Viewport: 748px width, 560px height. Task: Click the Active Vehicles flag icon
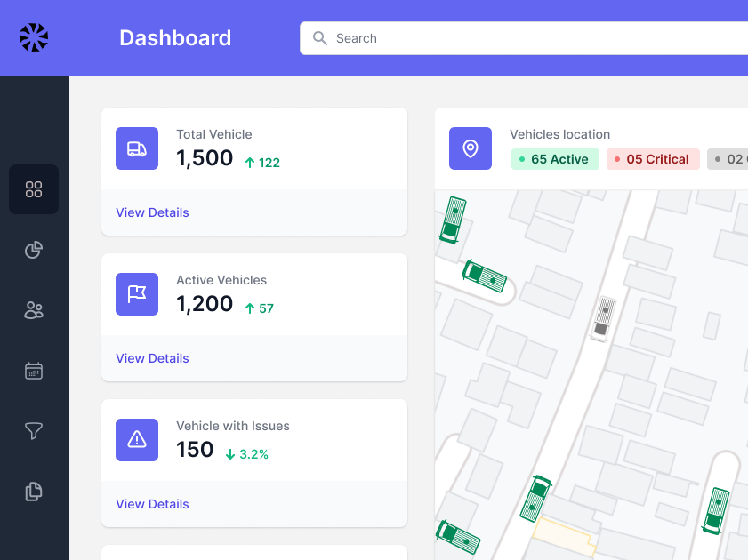136,293
